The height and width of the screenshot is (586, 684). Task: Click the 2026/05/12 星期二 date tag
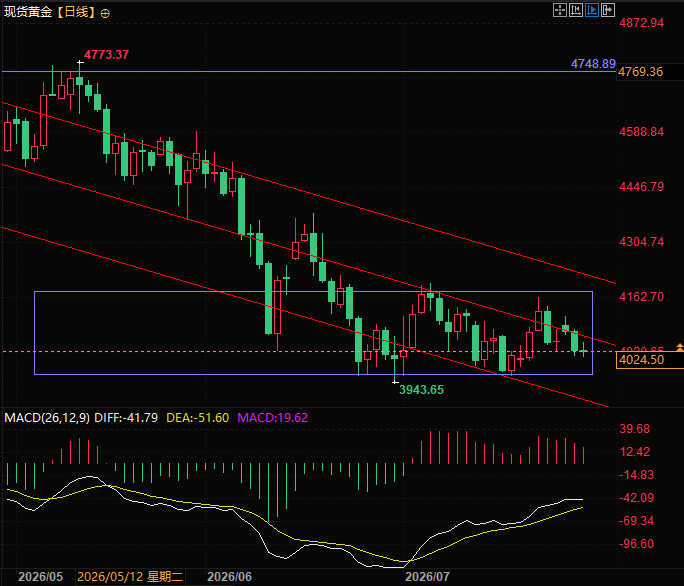pos(130,577)
